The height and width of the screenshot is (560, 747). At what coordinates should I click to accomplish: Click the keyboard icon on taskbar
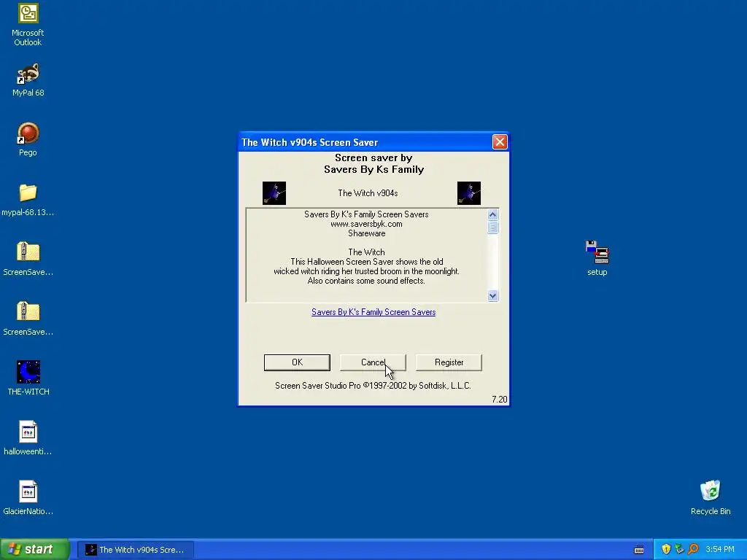coord(639,550)
